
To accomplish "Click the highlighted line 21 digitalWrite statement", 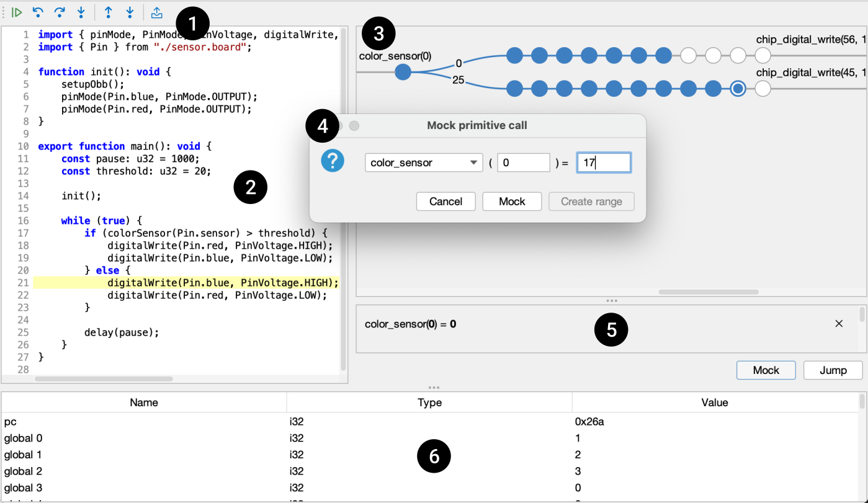I will [x=223, y=283].
